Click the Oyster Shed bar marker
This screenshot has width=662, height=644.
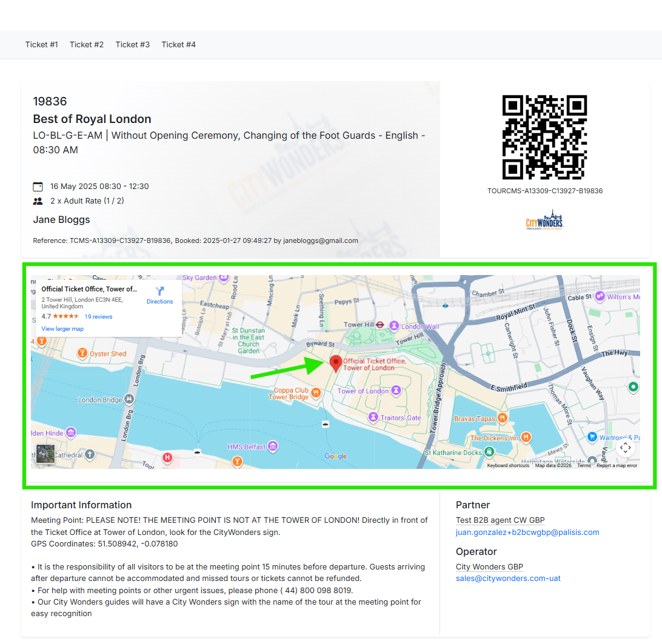click(x=82, y=353)
